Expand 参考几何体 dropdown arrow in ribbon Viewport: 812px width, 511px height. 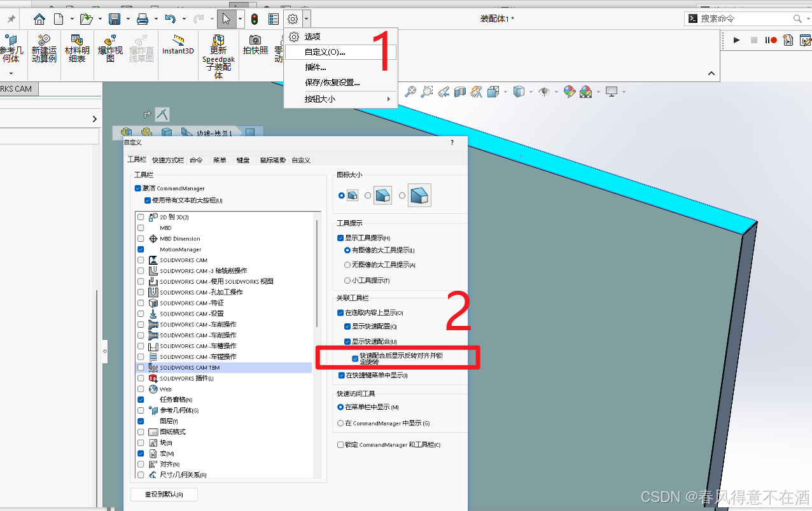[x=11, y=73]
